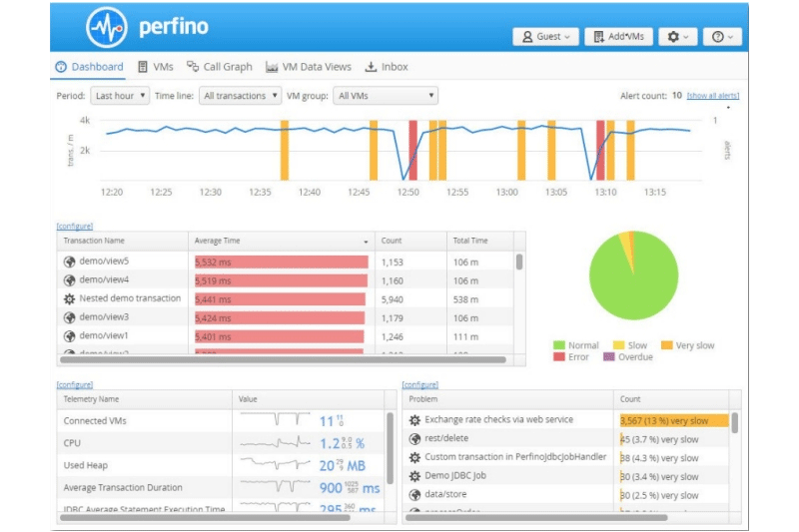Open the Period dropdown showing Last hour

tap(120, 96)
